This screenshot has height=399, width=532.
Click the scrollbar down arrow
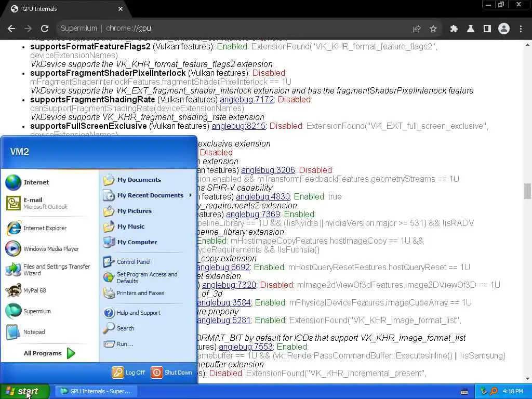click(527, 379)
